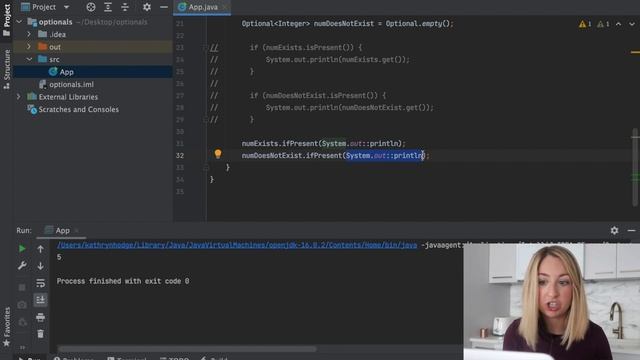This screenshot has height=360, width=640.
Task: Hide the Run tool window
Action: coord(631,231)
